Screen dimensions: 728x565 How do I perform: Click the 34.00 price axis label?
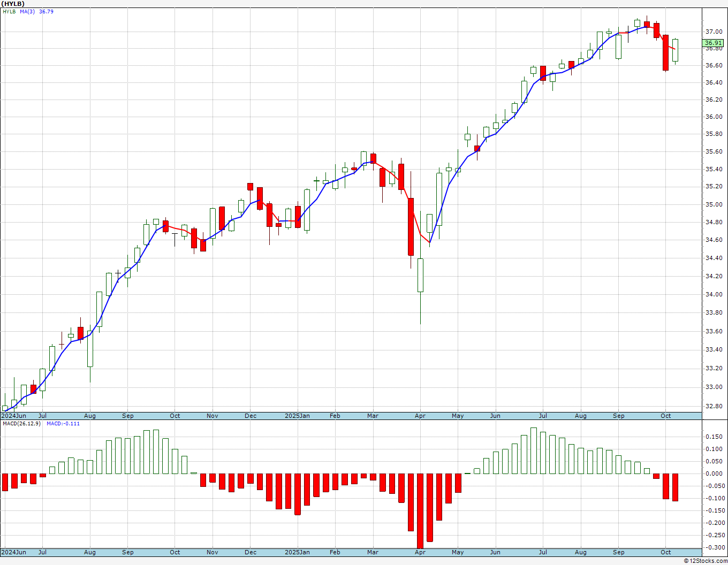coord(713,295)
